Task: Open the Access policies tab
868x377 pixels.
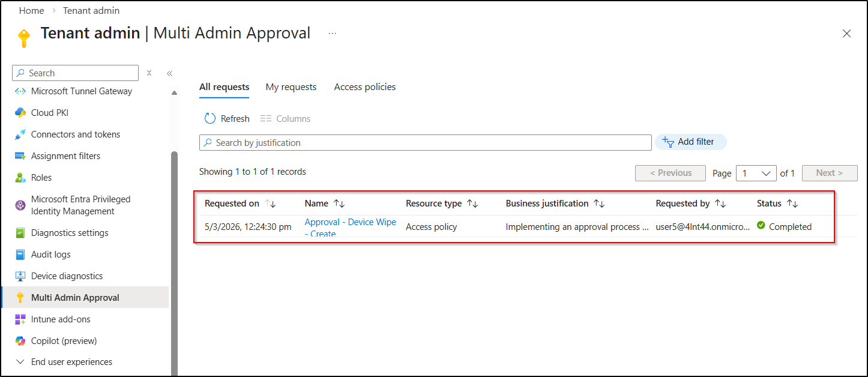Action: coord(364,86)
